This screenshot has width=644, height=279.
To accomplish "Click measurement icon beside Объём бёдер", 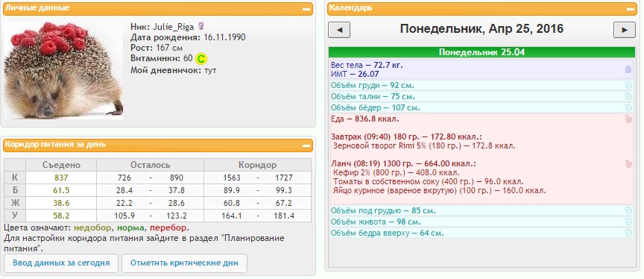I will (x=628, y=107).
